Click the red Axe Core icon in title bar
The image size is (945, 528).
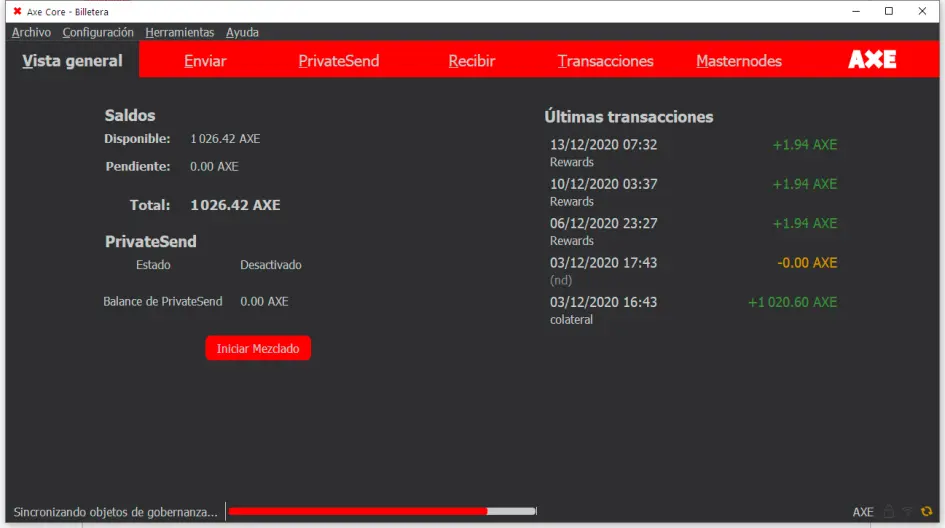17,11
